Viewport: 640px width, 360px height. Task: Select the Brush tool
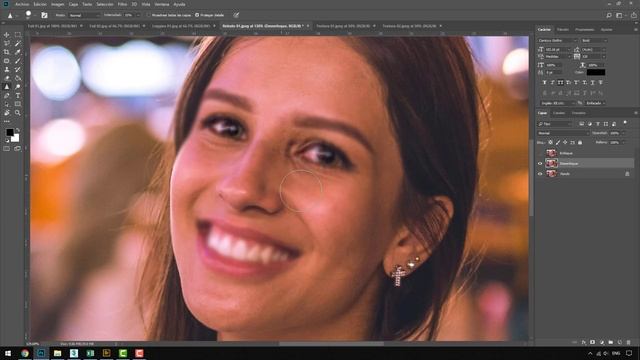click(x=18, y=61)
